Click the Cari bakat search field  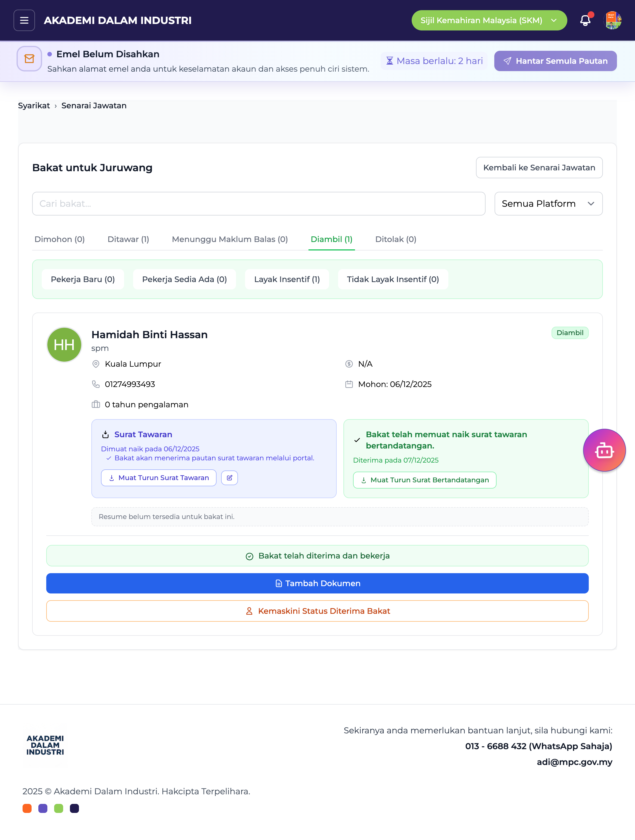[x=259, y=204]
